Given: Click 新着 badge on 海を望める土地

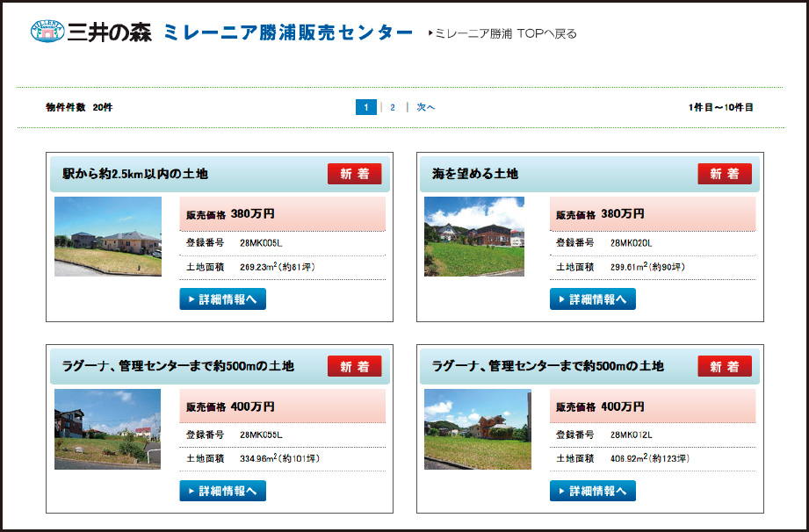Looking at the screenshot, I should click(x=725, y=174).
